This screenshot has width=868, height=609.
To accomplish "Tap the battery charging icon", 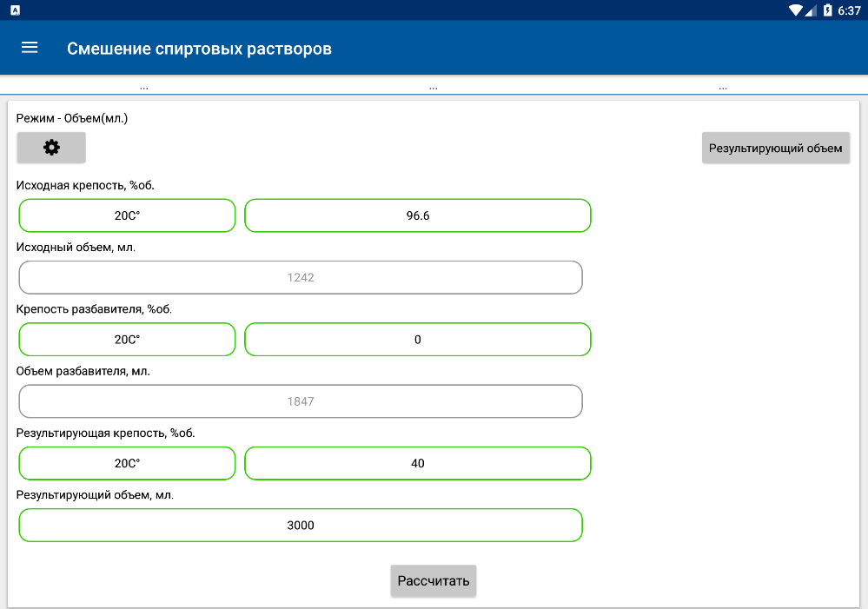I will click(827, 10).
